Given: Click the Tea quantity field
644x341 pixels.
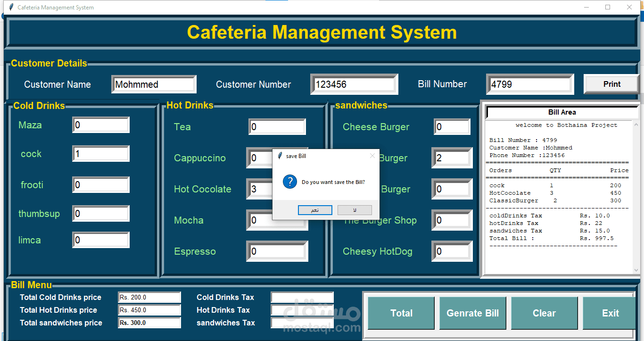Looking at the screenshot, I should [277, 126].
